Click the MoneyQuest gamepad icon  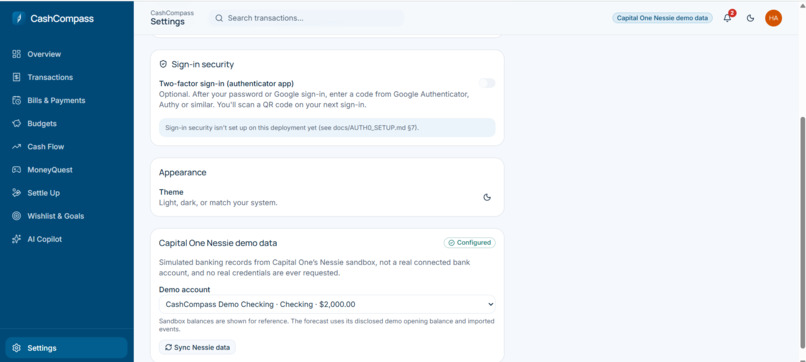[x=16, y=170]
